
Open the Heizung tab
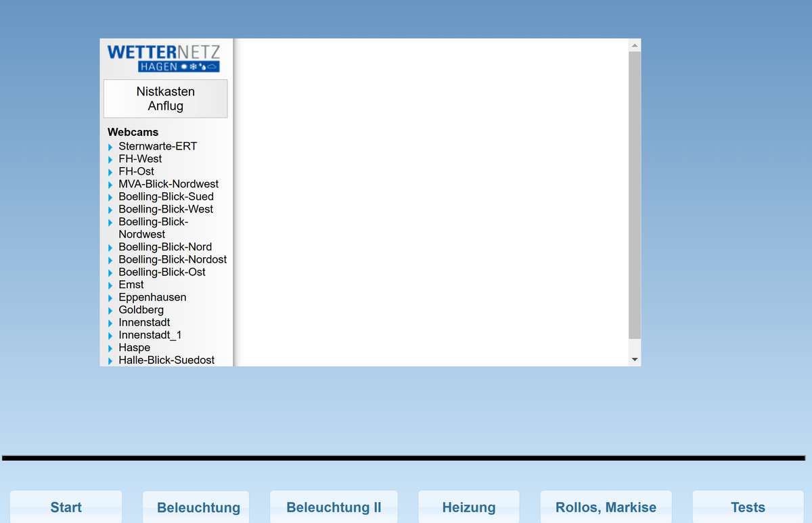469,507
